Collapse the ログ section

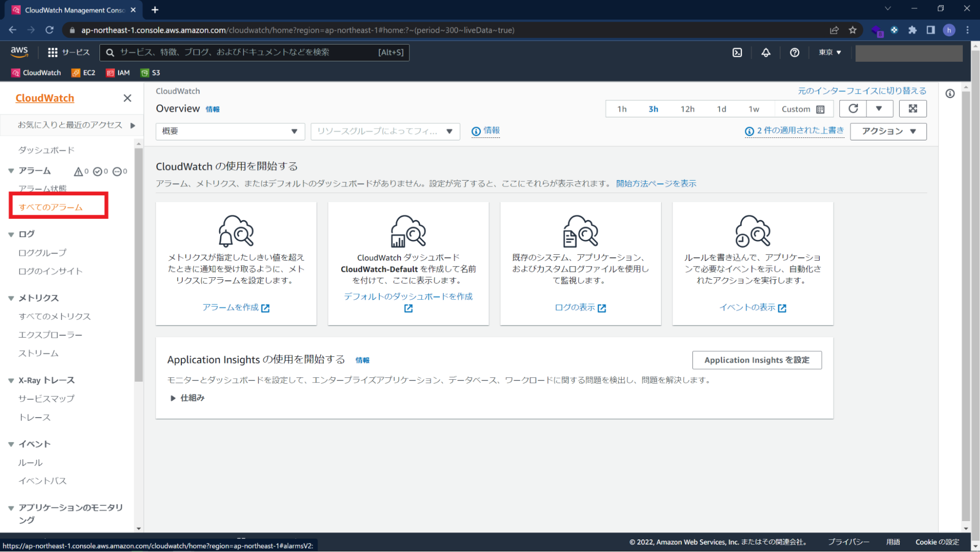(11, 235)
